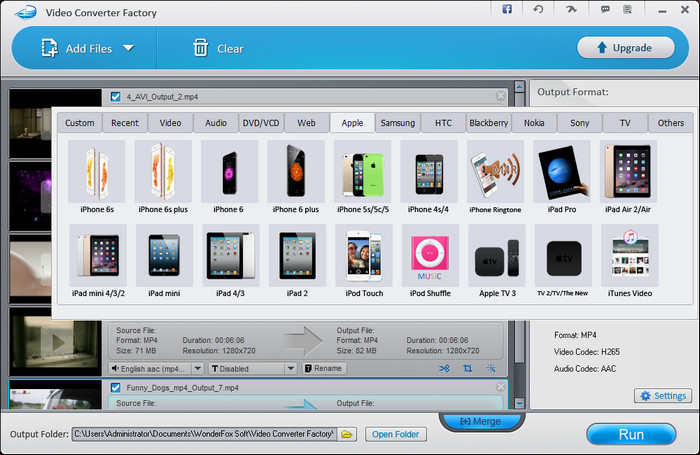Viewport: 700px width, 455px height.
Task: Click the undo arrow icon in title bar
Action: point(538,9)
